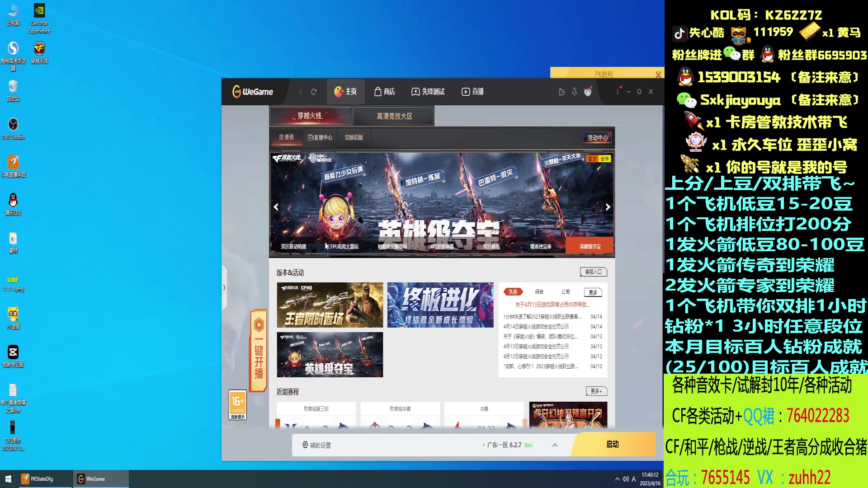Show the previous banner slide
Image resolution: width=868 pixels, height=488 pixels.
[276, 207]
